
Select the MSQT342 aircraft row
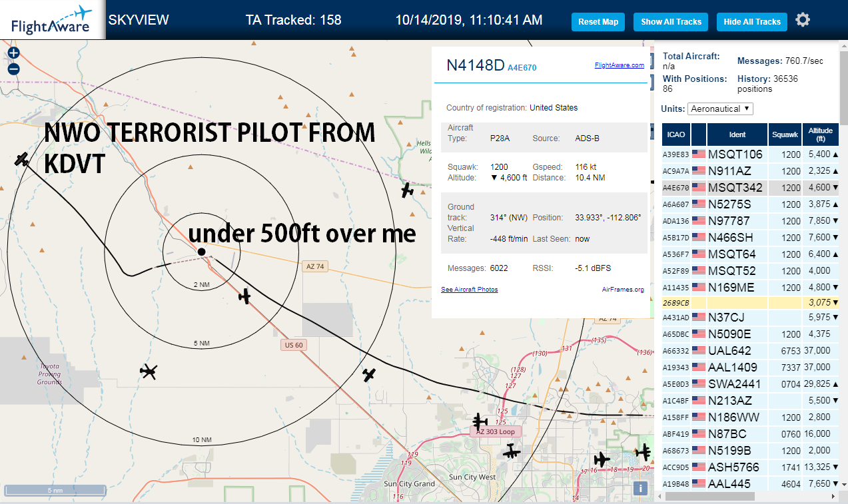click(750, 188)
